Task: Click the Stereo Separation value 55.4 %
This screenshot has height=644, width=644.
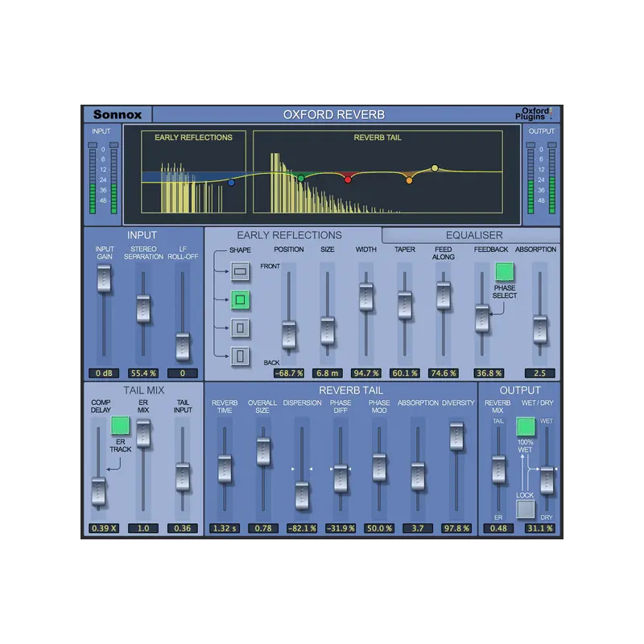Action: (143, 374)
